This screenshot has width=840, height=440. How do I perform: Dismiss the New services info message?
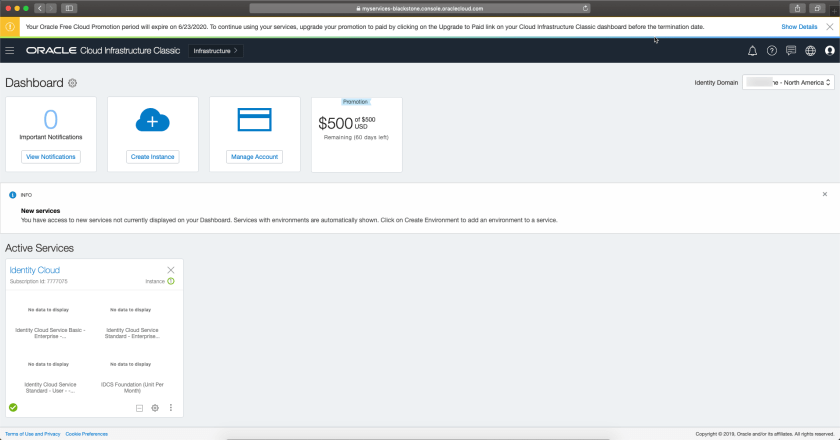pyautogui.click(x=824, y=194)
